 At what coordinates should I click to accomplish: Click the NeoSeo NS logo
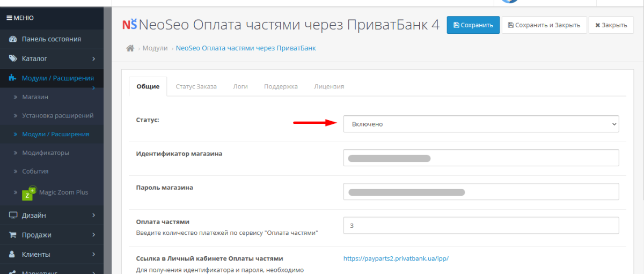pyautogui.click(x=129, y=24)
